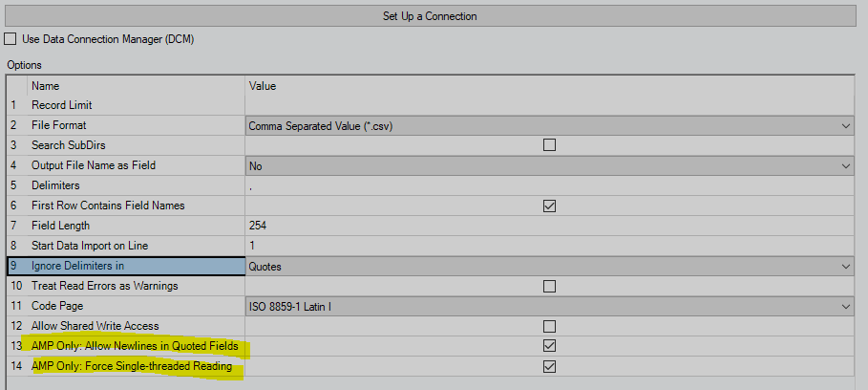868x390 pixels.
Task: Uncheck Allow Newlines in Quoted Fields
Action: point(548,346)
